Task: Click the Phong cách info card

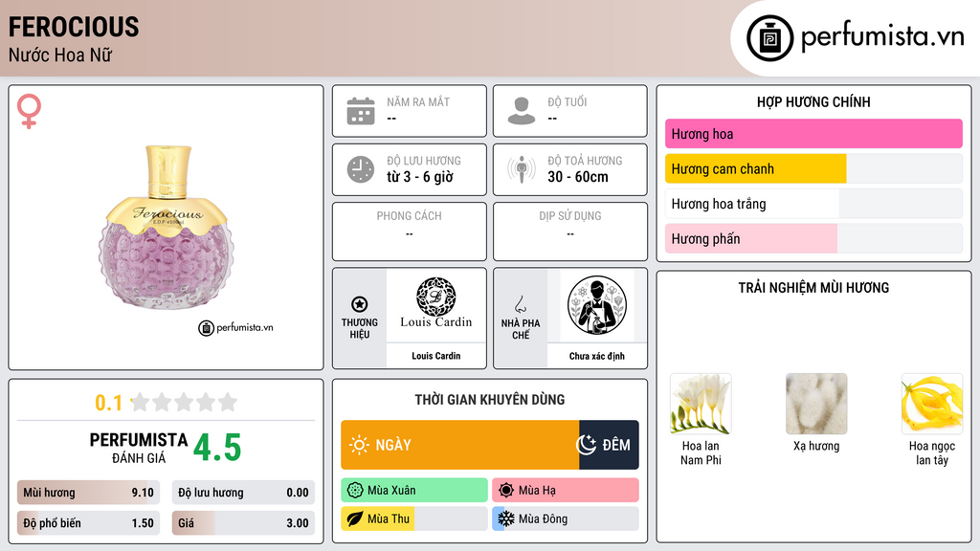Action: 410,231
